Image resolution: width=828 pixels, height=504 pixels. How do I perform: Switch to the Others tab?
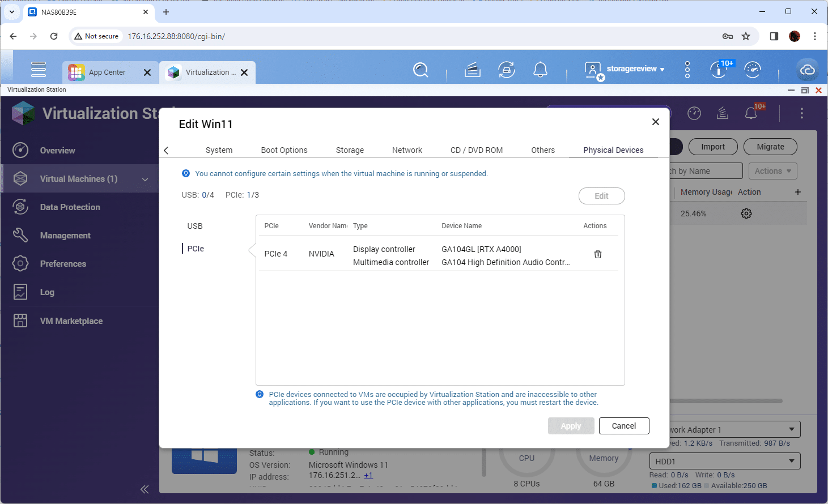pyautogui.click(x=543, y=150)
